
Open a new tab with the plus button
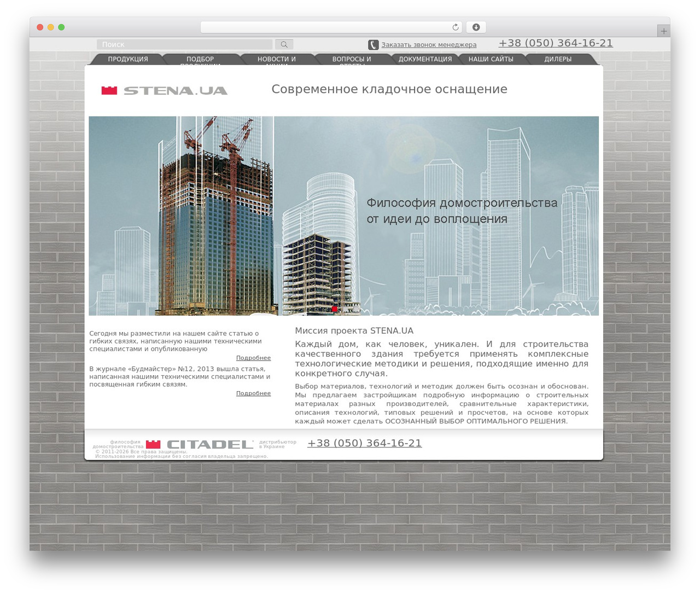click(x=664, y=31)
